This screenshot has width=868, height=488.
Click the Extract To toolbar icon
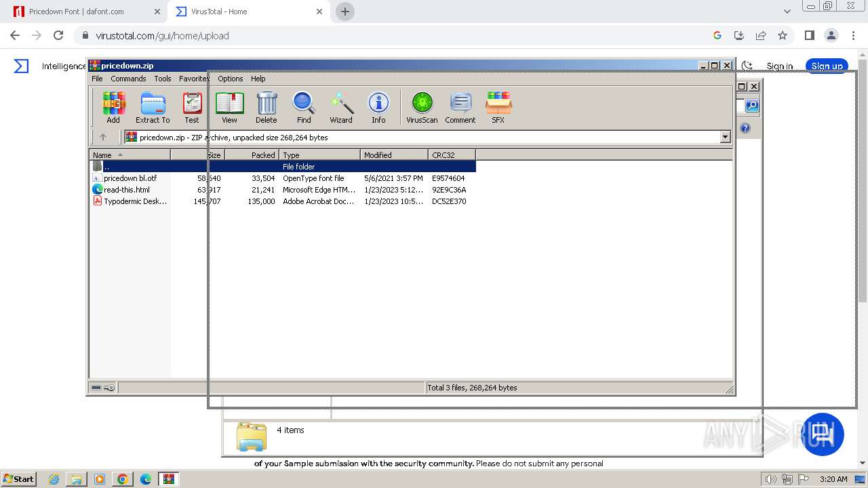[x=153, y=108]
